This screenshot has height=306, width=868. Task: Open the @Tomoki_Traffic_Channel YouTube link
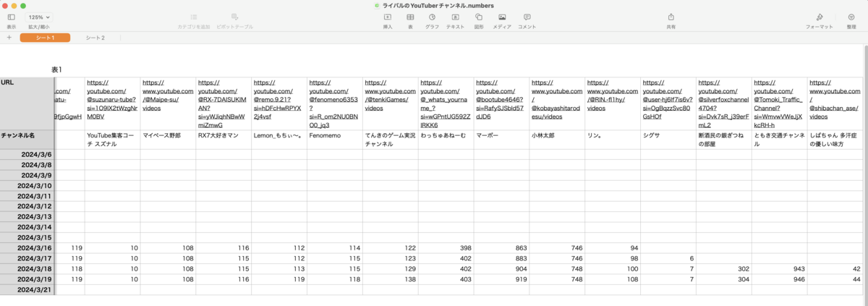(780, 103)
